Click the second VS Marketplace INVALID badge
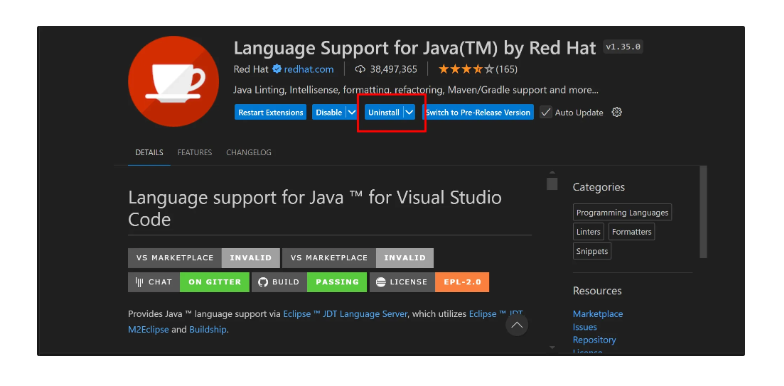This screenshot has height=386, width=784. point(358,258)
